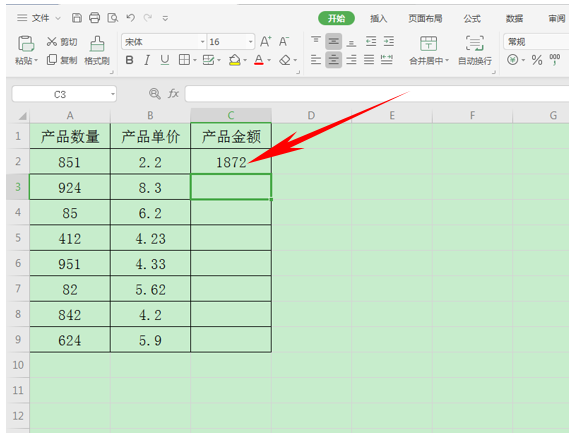Click the Print icon
Viewport: 569px width, 433px height.
pos(94,18)
